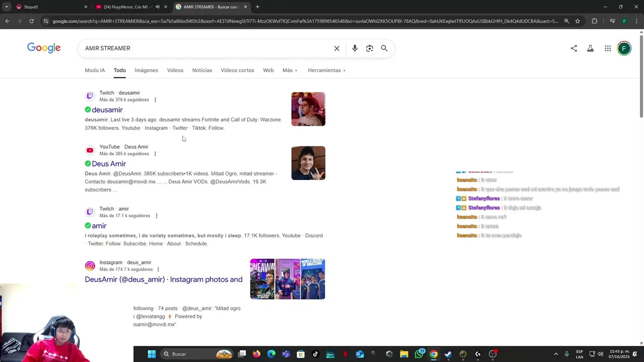Select the 'Imágenes' search tab

(146, 70)
